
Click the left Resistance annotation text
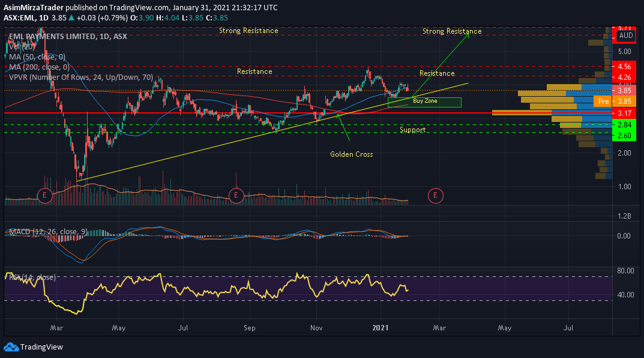pos(254,71)
